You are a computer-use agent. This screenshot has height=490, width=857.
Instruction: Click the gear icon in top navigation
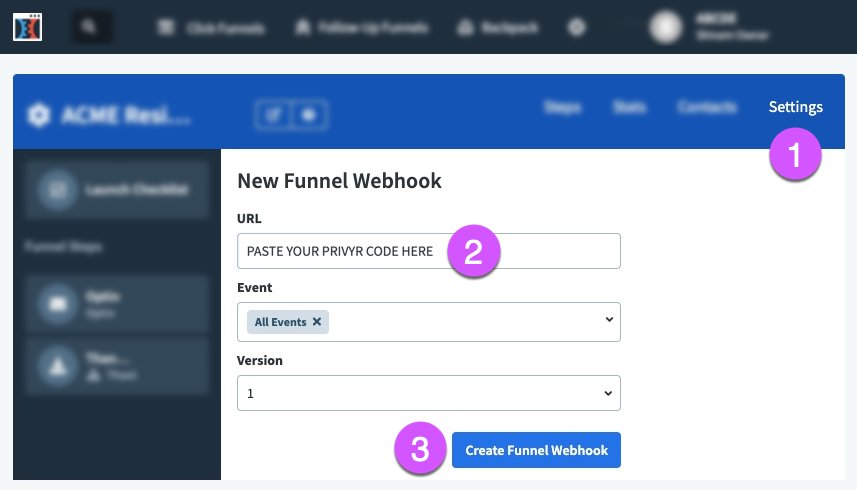(x=576, y=28)
